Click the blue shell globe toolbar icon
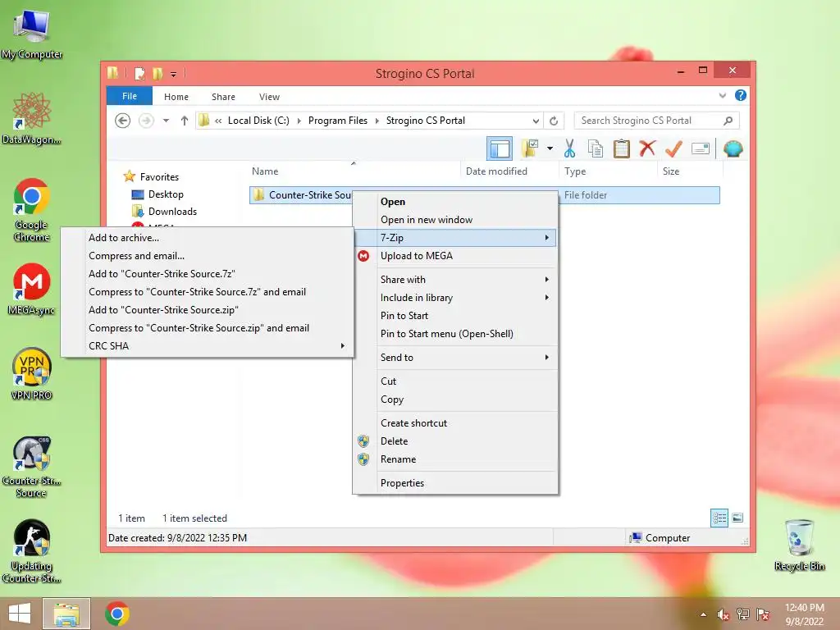Screen dimensions: 840x630 (x=733, y=148)
